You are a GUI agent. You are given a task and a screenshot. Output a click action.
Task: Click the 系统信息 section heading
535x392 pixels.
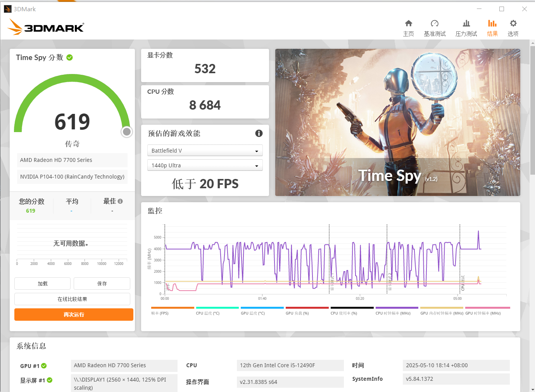click(31, 346)
